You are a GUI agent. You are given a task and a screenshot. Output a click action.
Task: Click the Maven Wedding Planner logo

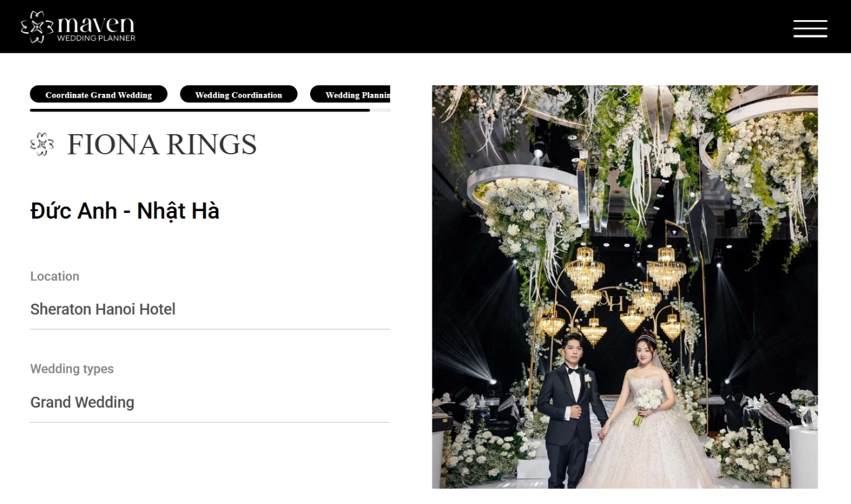tap(78, 26)
